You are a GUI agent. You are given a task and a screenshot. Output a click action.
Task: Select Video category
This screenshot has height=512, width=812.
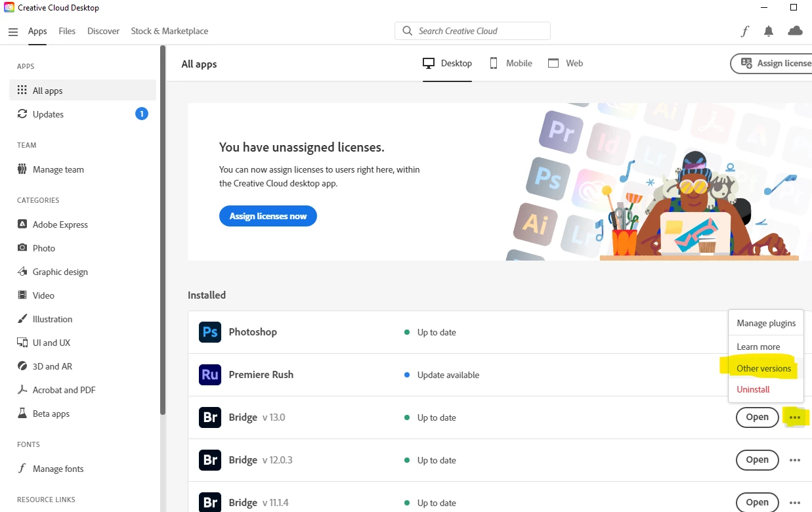83,295
